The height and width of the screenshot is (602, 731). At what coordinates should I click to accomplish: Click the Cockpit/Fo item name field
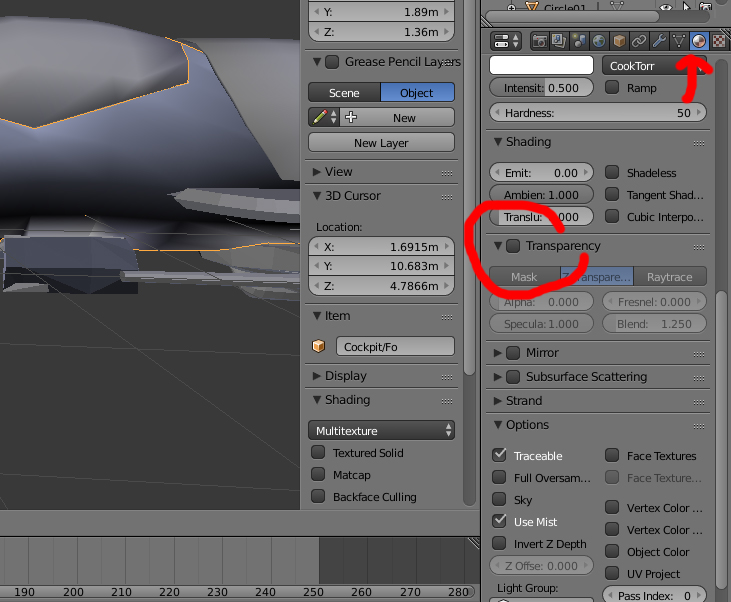click(x=395, y=346)
